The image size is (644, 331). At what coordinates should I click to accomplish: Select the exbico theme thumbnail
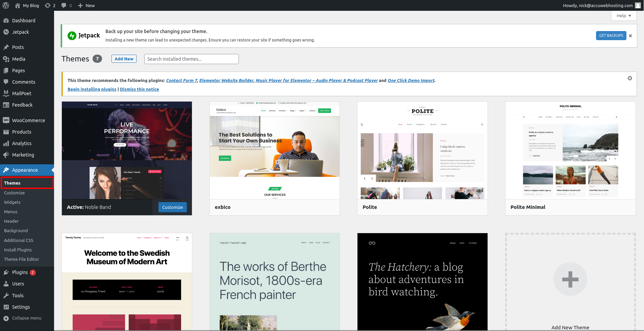tap(275, 150)
